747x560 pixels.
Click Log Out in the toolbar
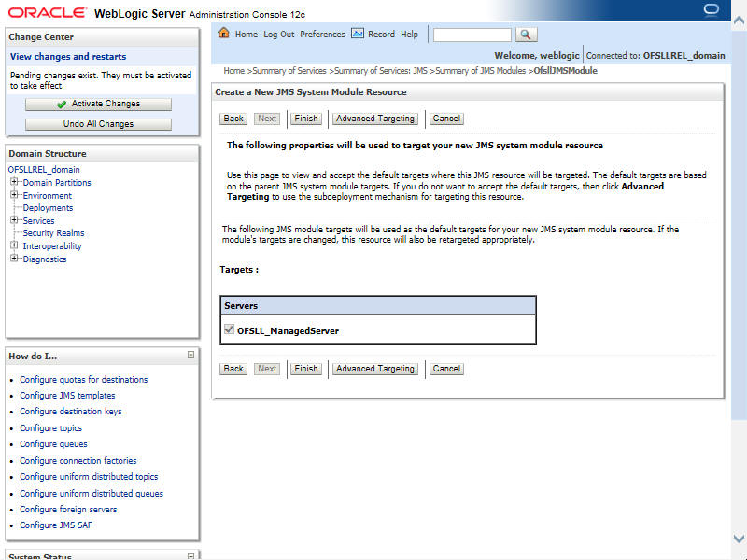point(278,35)
